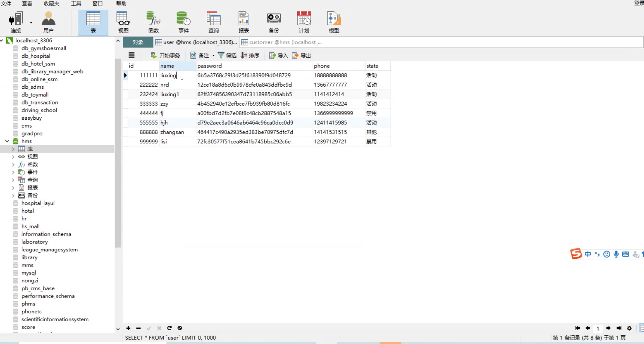Viewport: 644px width, 344px height.
Task: Click the delete record minus icon
Action: [x=138, y=328]
